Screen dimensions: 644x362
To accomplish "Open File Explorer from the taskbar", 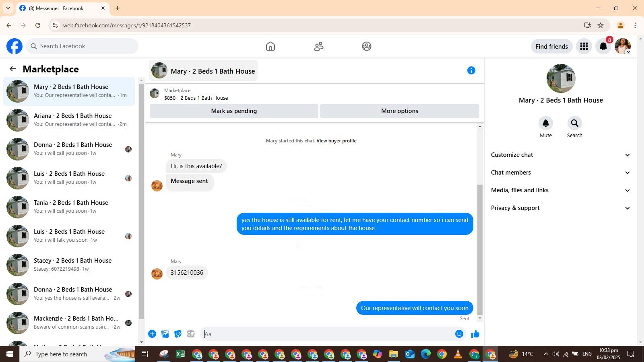I will tap(393, 354).
